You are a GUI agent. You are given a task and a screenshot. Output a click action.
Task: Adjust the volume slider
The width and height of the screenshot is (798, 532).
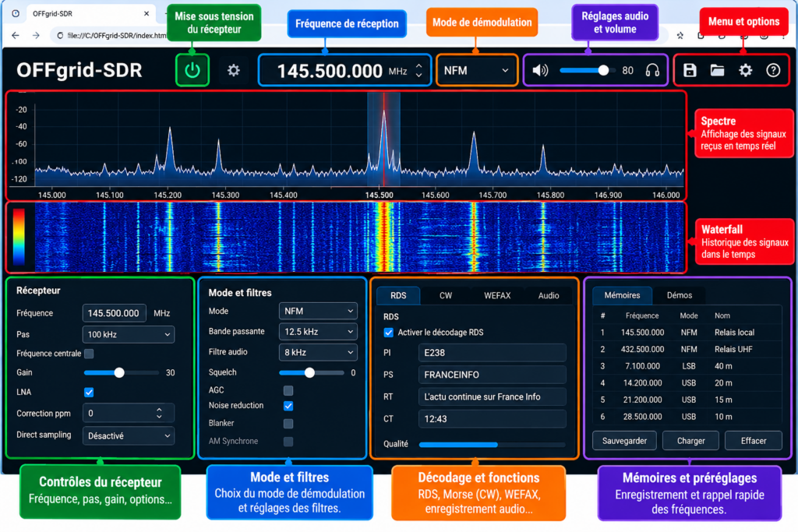click(x=588, y=70)
